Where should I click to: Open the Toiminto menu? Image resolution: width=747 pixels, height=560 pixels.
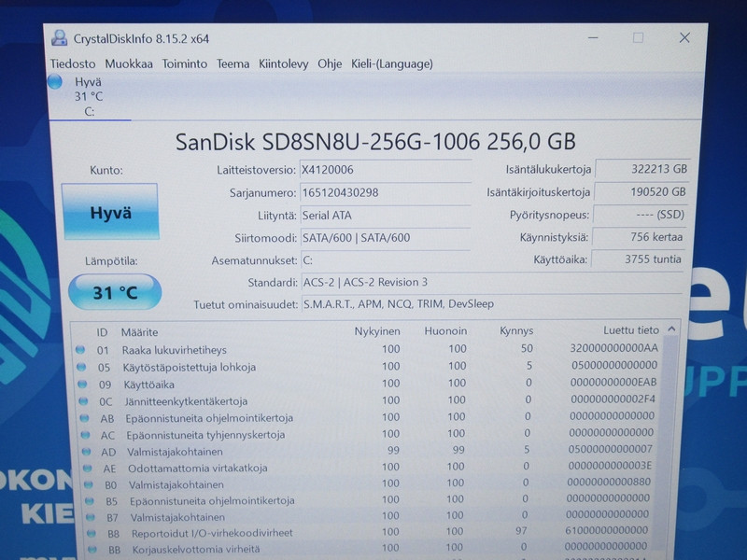[x=184, y=63]
